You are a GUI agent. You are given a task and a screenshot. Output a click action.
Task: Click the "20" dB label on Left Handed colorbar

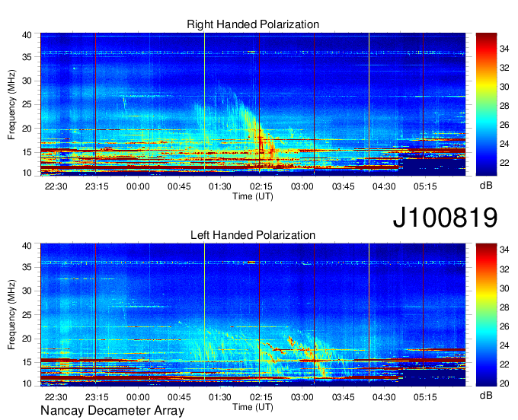point(504,383)
